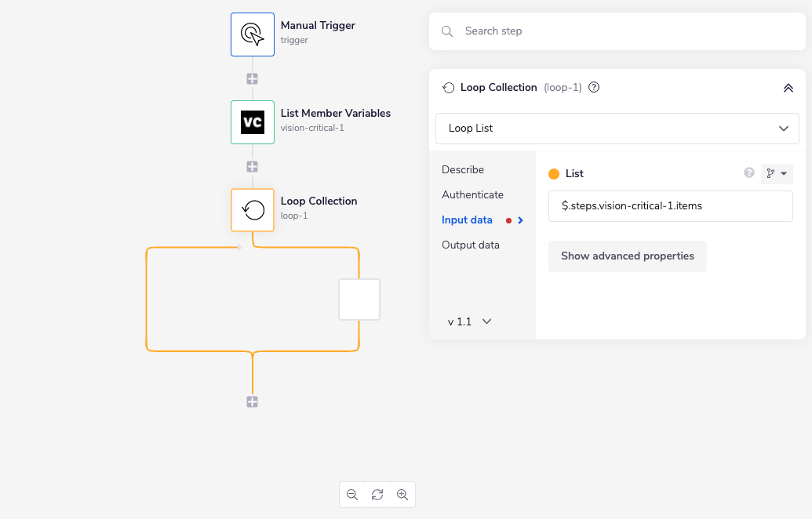This screenshot has height=519, width=812.
Task: Click the help question mark next to Loop Collection
Action: click(594, 87)
